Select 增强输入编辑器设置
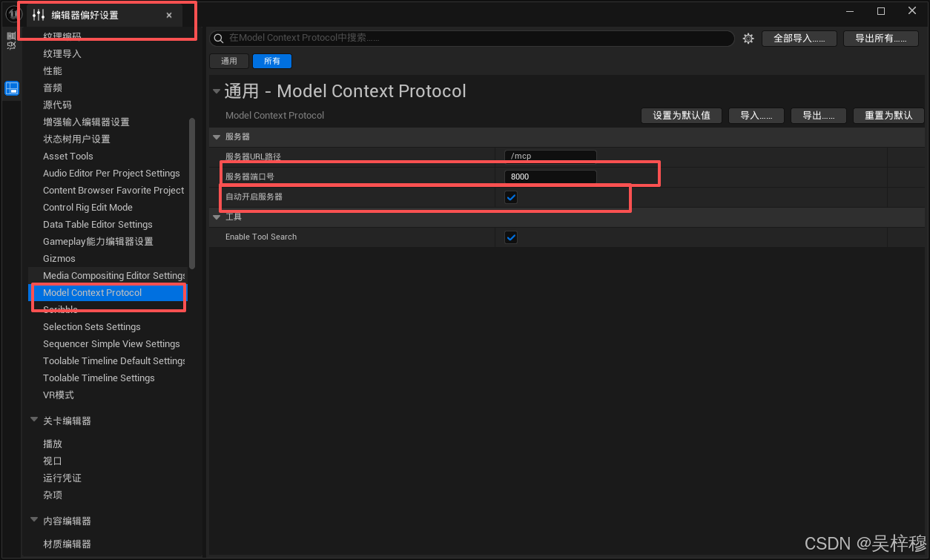This screenshot has height=560, width=930. coord(86,122)
